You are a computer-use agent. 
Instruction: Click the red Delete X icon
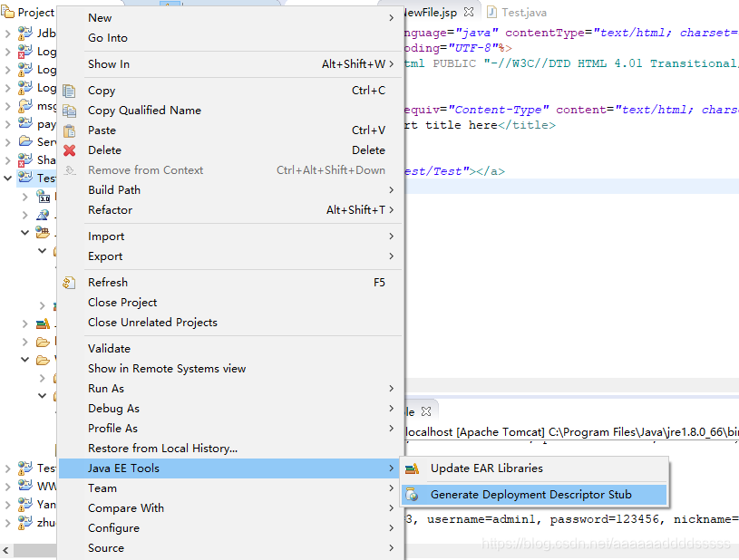[71, 150]
